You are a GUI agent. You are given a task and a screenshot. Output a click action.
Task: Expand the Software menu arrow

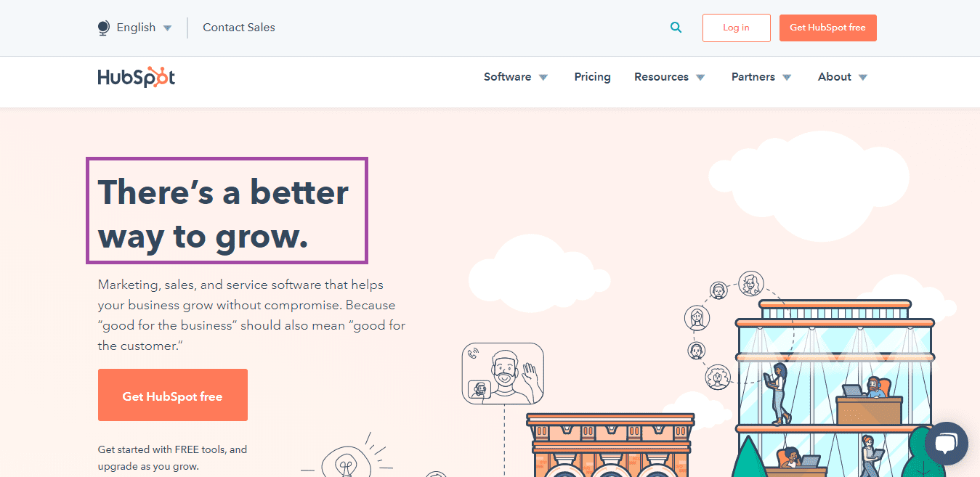pos(543,78)
